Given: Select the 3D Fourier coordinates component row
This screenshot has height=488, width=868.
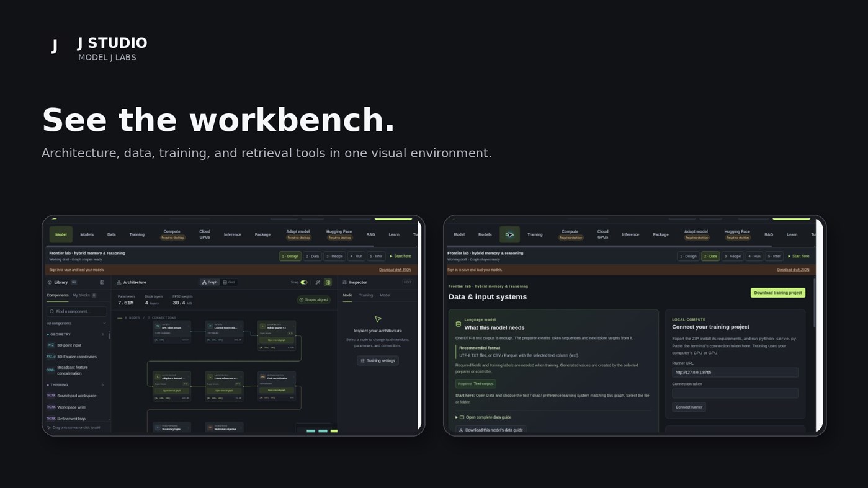Looking at the screenshot, I should (76, 357).
